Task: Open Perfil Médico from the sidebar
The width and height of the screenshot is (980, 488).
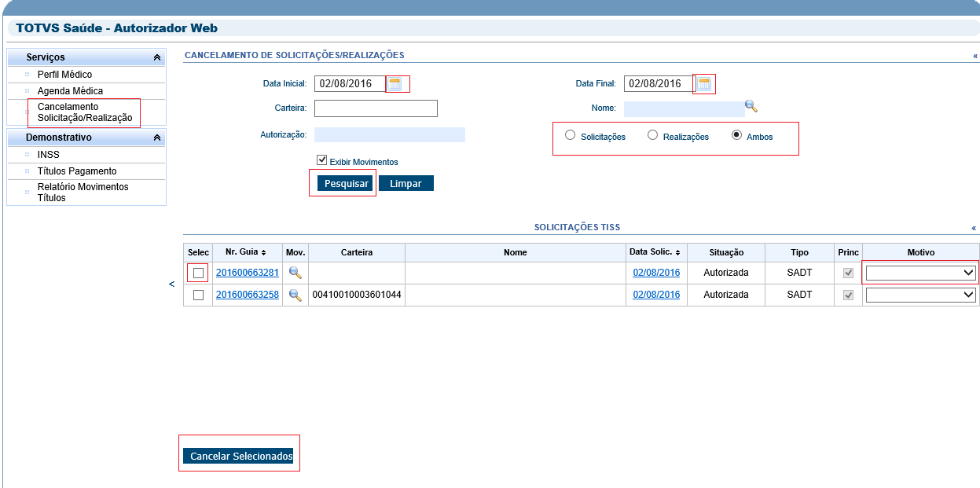Action: coord(64,75)
